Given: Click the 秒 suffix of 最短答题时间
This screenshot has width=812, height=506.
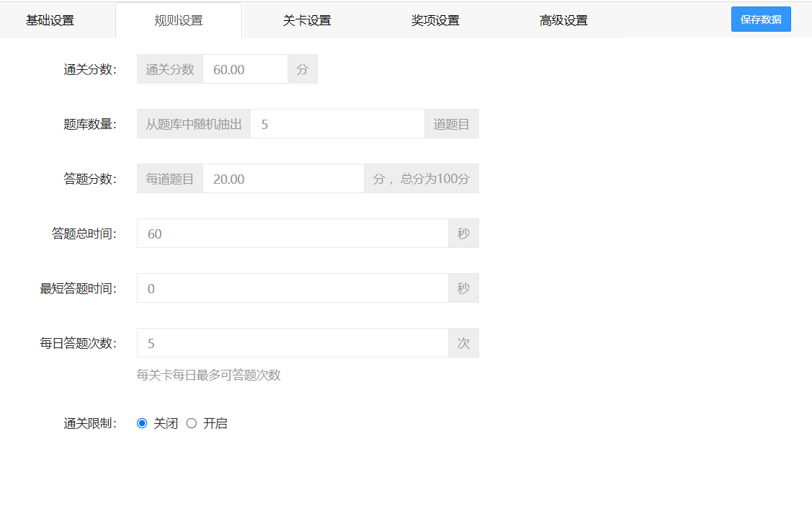Looking at the screenshot, I should click(x=463, y=288).
